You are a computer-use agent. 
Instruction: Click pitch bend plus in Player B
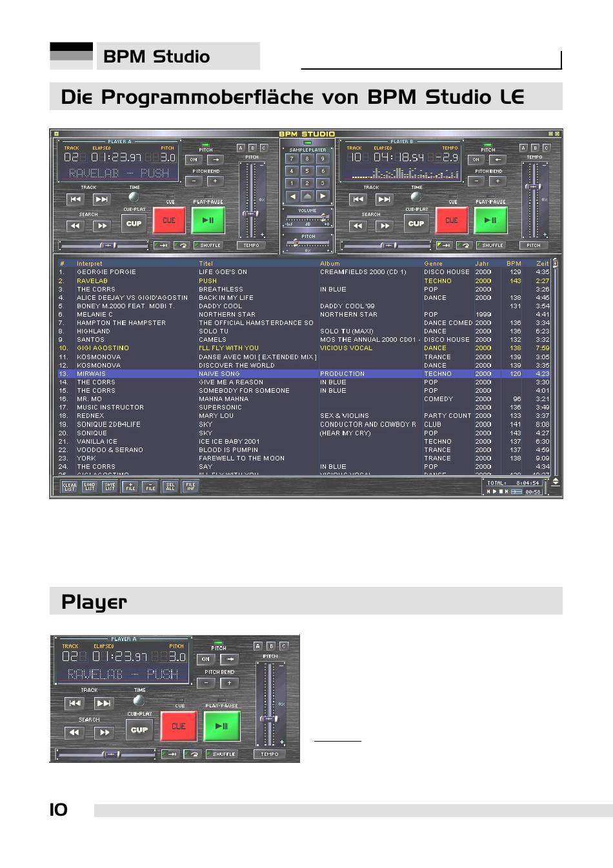(498, 181)
